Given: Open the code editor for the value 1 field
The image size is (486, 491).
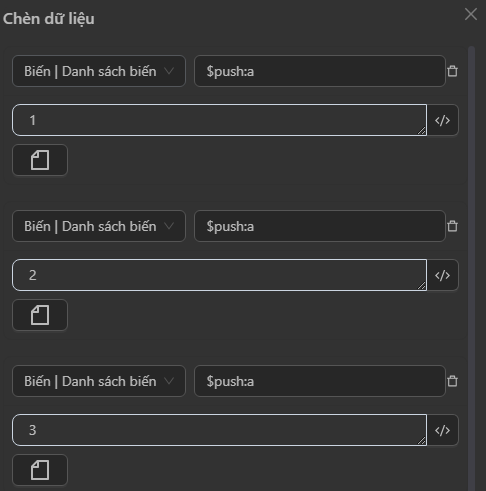Looking at the screenshot, I should (x=443, y=120).
